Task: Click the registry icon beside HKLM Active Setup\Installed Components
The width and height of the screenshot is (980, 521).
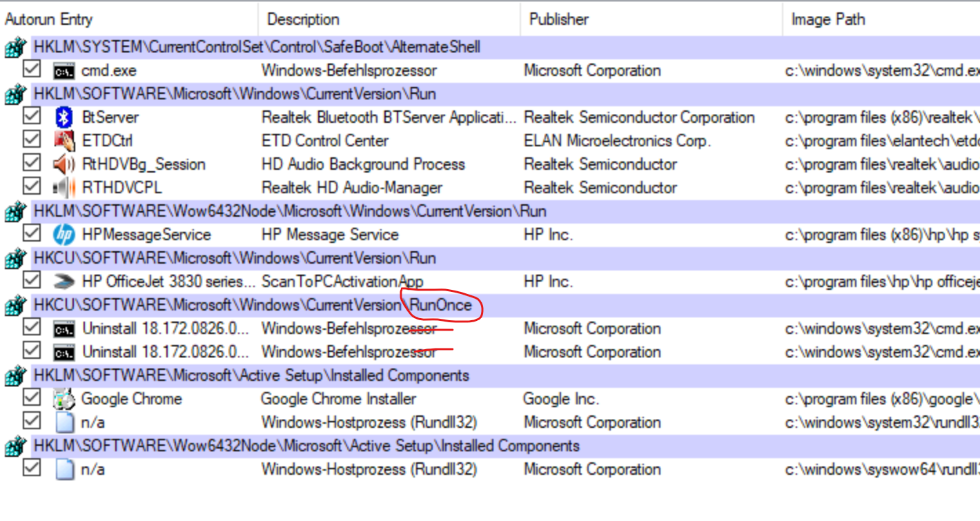Action: [x=15, y=376]
